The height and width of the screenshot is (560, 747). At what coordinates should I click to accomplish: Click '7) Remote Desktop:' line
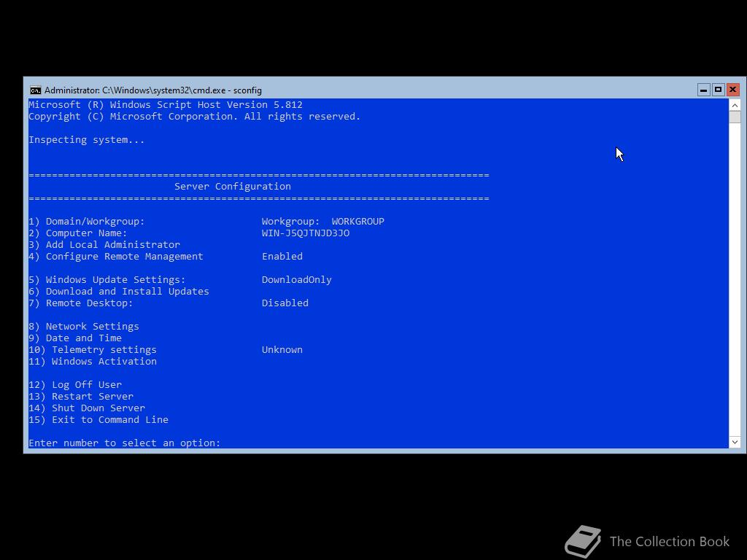[81, 303]
